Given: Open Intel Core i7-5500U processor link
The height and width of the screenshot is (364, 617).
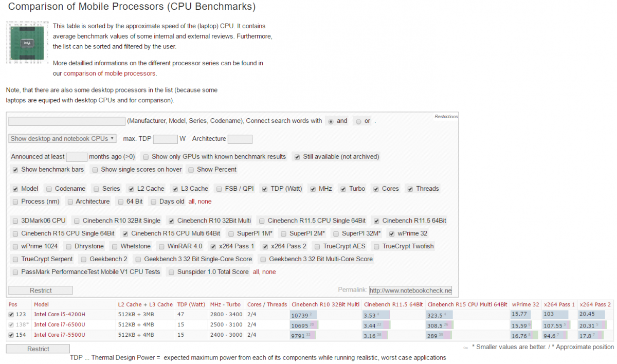Looking at the screenshot, I should pyautogui.click(x=60, y=335).
